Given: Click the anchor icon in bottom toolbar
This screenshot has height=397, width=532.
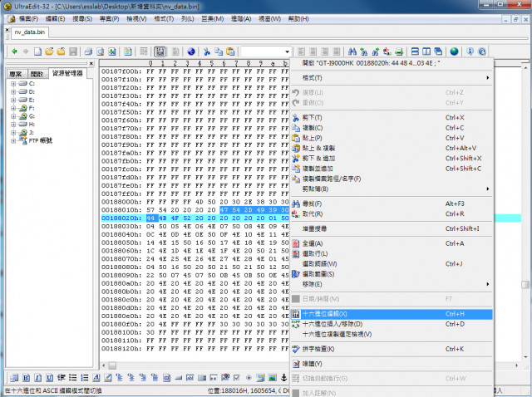Looking at the screenshot, I should click(x=284, y=378).
